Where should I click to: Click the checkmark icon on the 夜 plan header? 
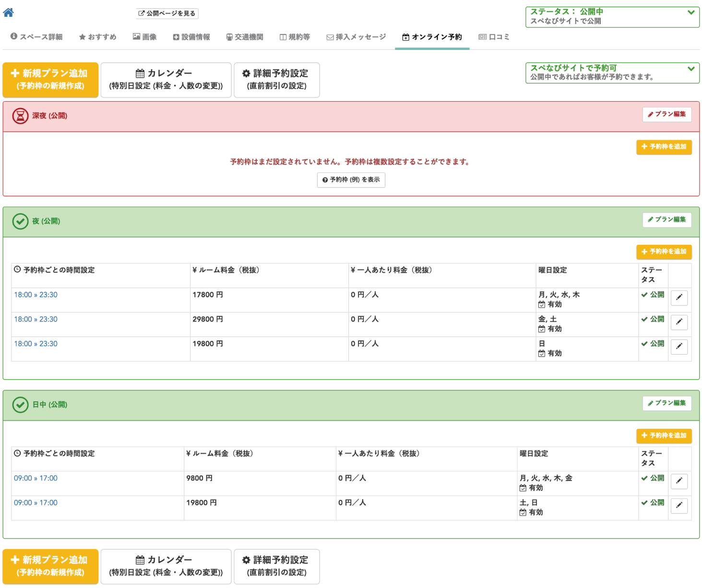[20, 222]
